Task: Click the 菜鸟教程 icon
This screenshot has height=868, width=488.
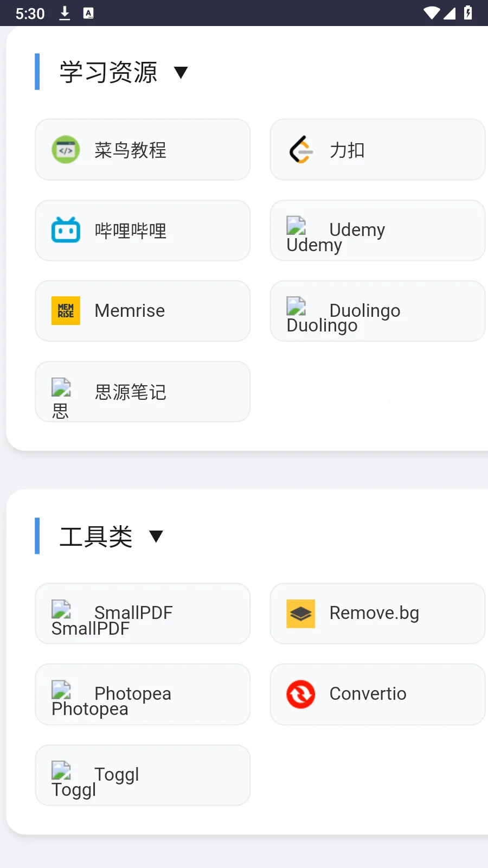Action: pyautogui.click(x=66, y=150)
